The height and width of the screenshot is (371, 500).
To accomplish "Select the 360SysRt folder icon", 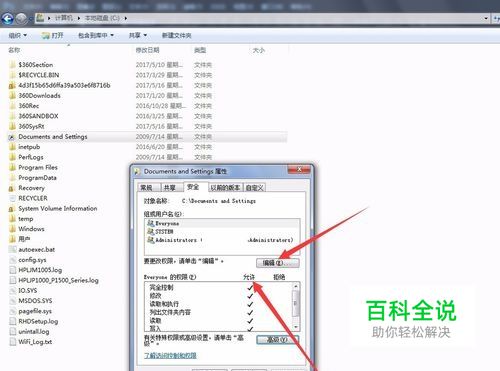I will (12, 126).
